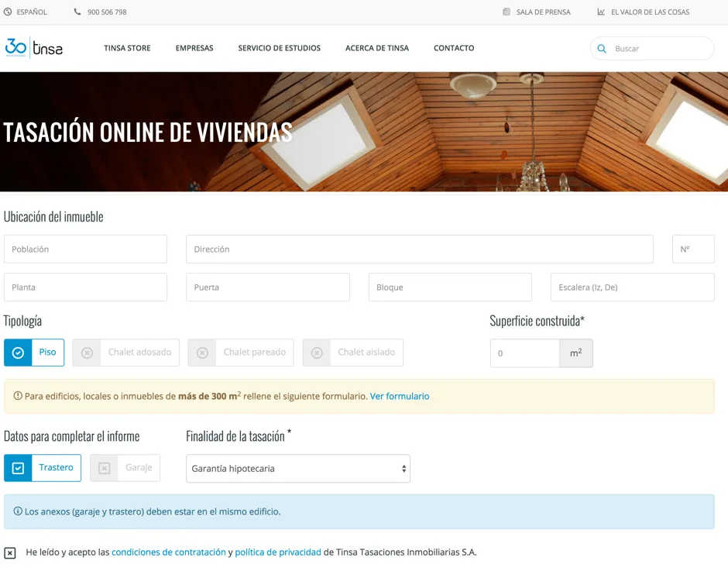The width and height of the screenshot is (728, 568).
Task: Click the newspaper icon beside Sala de Prensa
Action: click(x=507, y=12)
